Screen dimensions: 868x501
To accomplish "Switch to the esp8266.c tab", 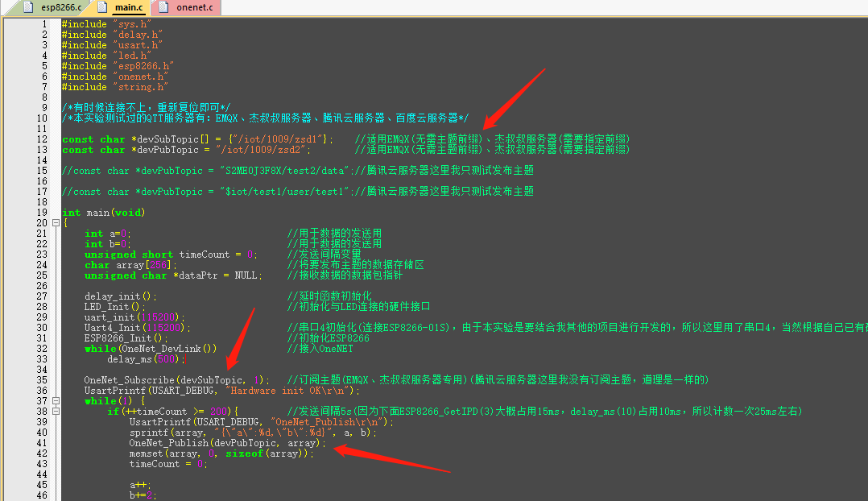I will click(52, 7).
